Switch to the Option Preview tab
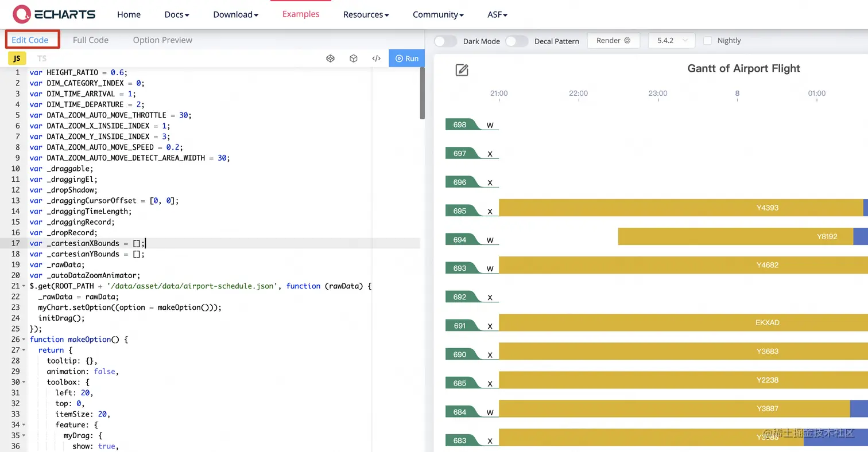 [162, 40]
